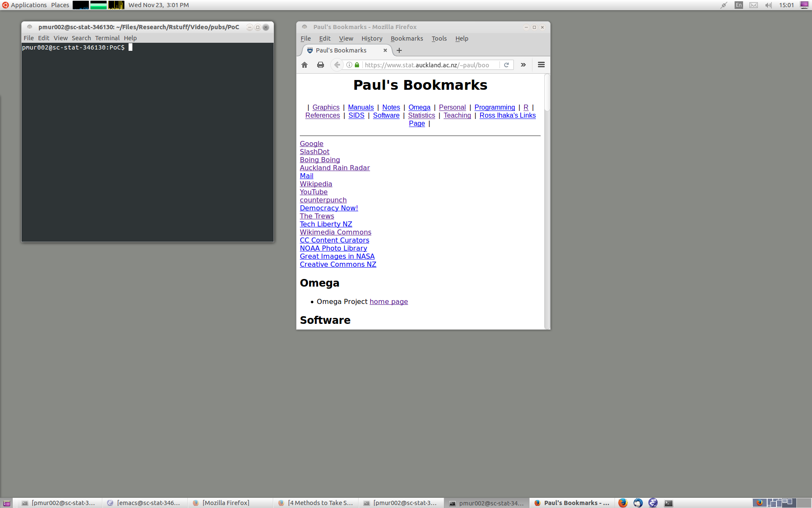Viewport: 812px width, 508px height.
Task: Switch to last empty workspace
Action: coord(804,503)
